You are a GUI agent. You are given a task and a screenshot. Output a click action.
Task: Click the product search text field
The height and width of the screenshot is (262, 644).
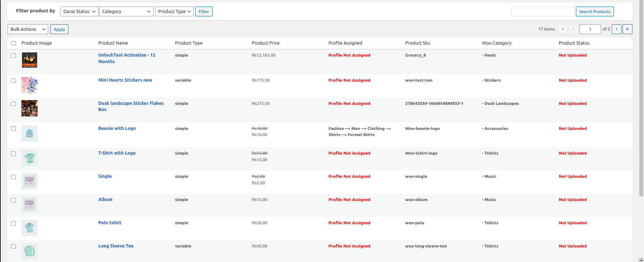tap(542, 12)
